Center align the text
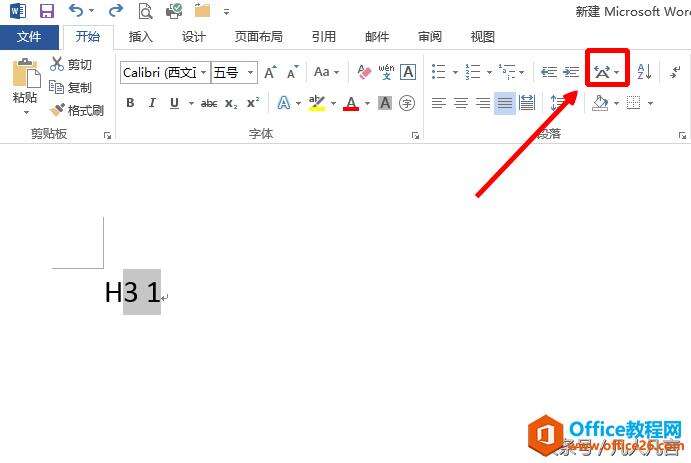691x463 pixels. coord(461,103)
